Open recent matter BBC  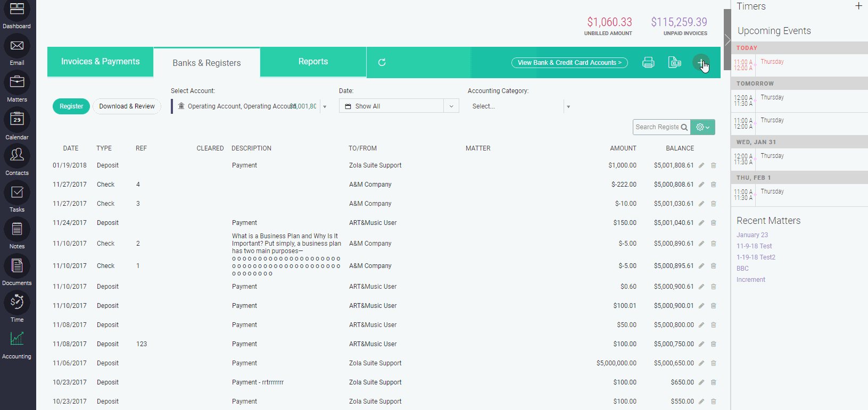point(742,269)
